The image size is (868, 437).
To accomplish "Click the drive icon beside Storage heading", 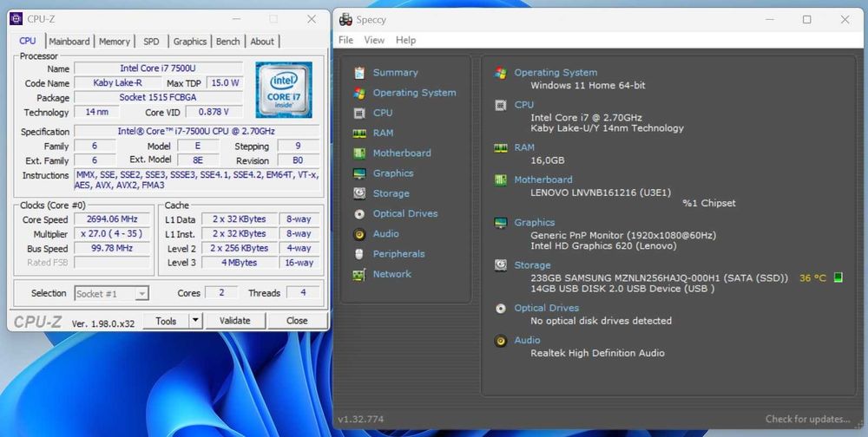I will coord(501,265).
